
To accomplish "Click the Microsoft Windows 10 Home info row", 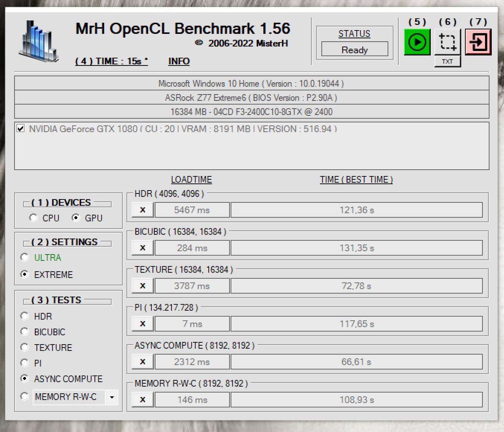I will point(251,83).
